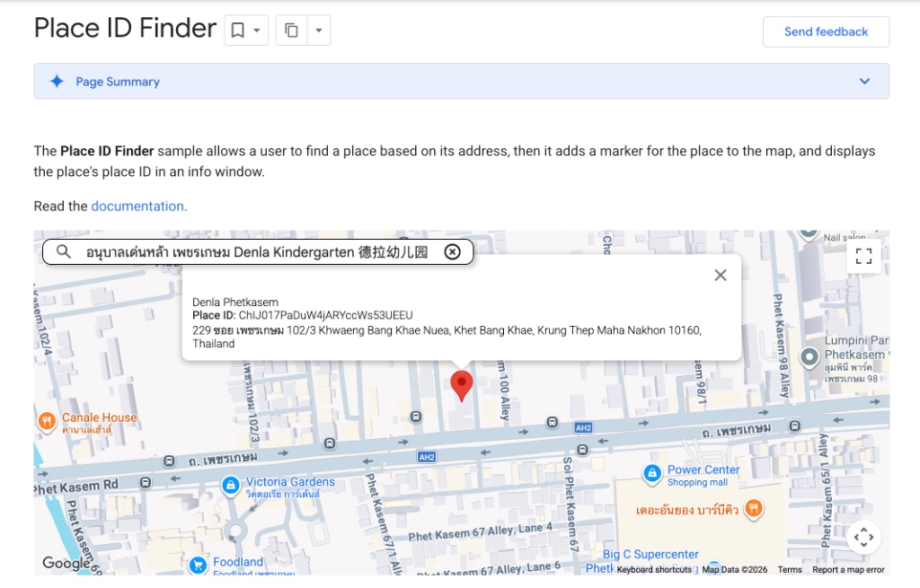Viewport: 920px width, 588px height.
Task: Click the orange barbecue restaurant icon
Action: click(x=754, y=508)
